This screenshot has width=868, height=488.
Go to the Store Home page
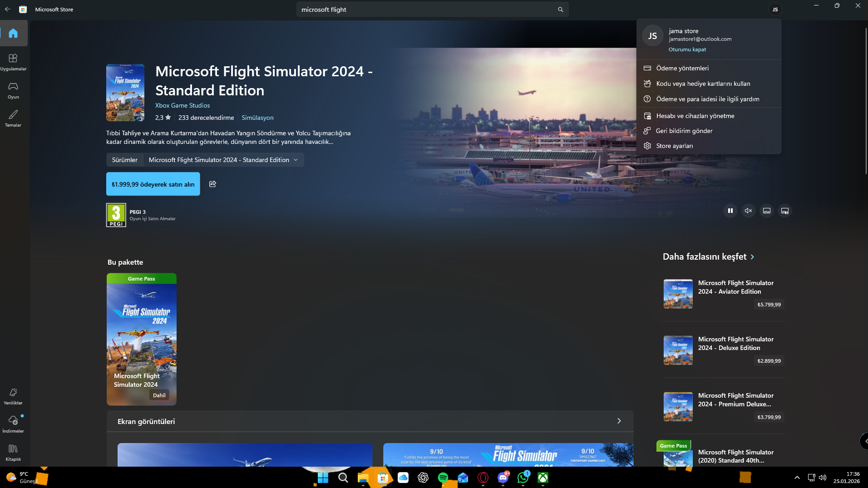14,33
